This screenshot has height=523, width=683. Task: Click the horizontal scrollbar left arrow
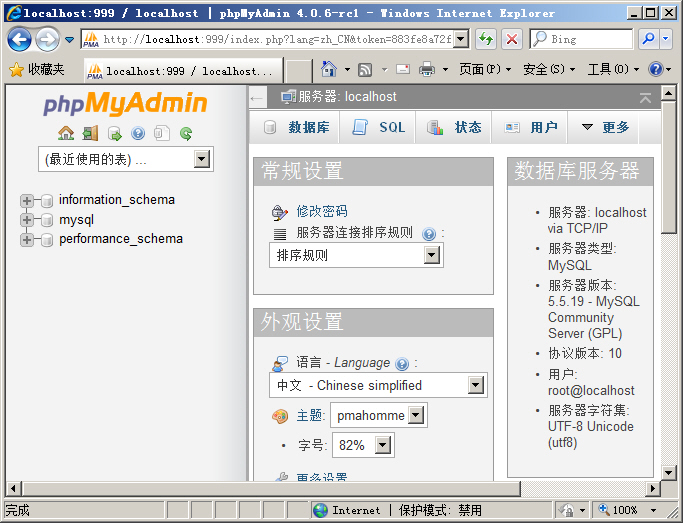click(x=14, y=489)
